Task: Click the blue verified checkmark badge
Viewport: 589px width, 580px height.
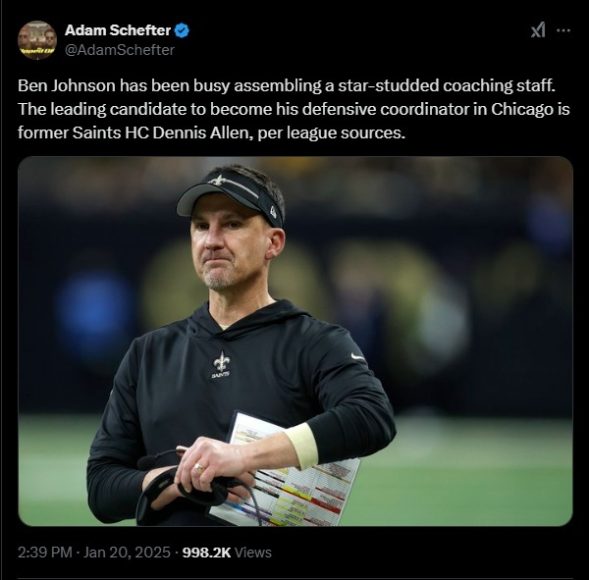Action: click(182, 30)
